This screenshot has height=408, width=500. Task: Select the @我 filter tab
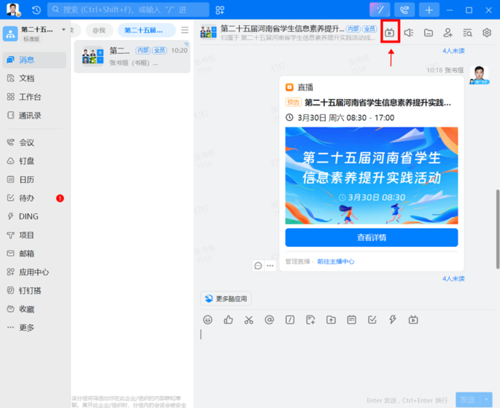[99, 30]
